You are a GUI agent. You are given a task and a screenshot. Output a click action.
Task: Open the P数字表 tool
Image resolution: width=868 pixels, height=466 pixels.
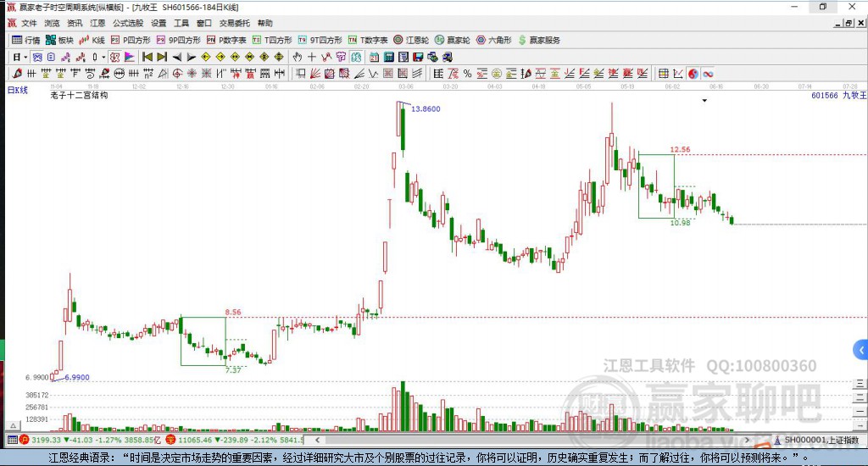226,40
